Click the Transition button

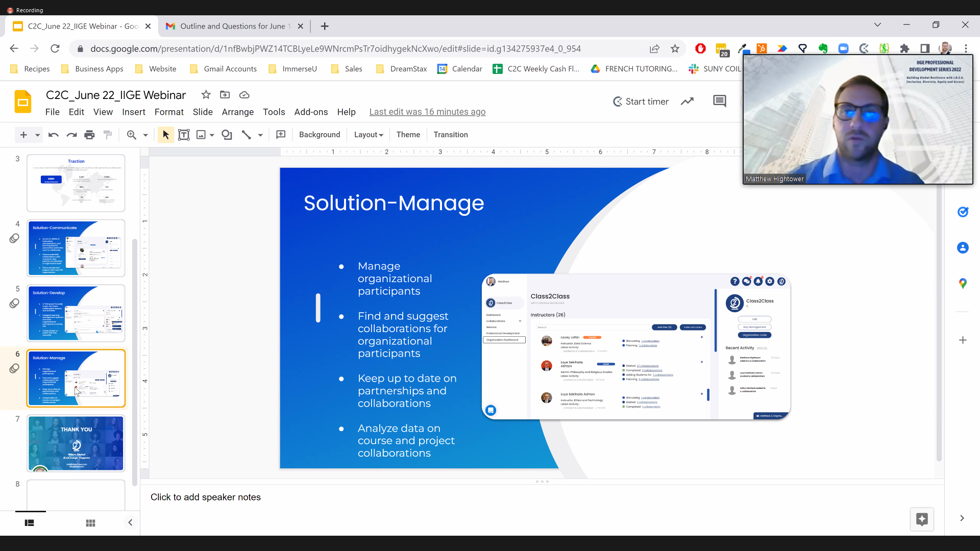(451, 135)
